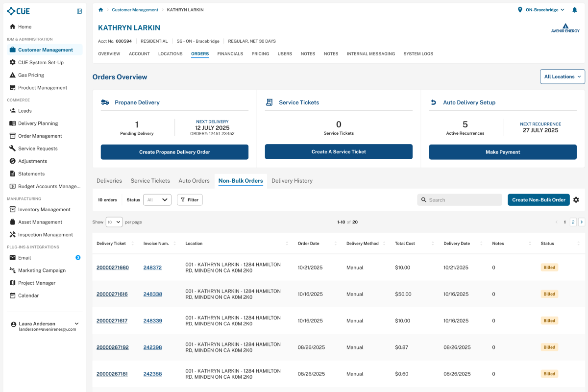Open delivery ticket 20000271660
588x392 pixels.
[113, 268]
